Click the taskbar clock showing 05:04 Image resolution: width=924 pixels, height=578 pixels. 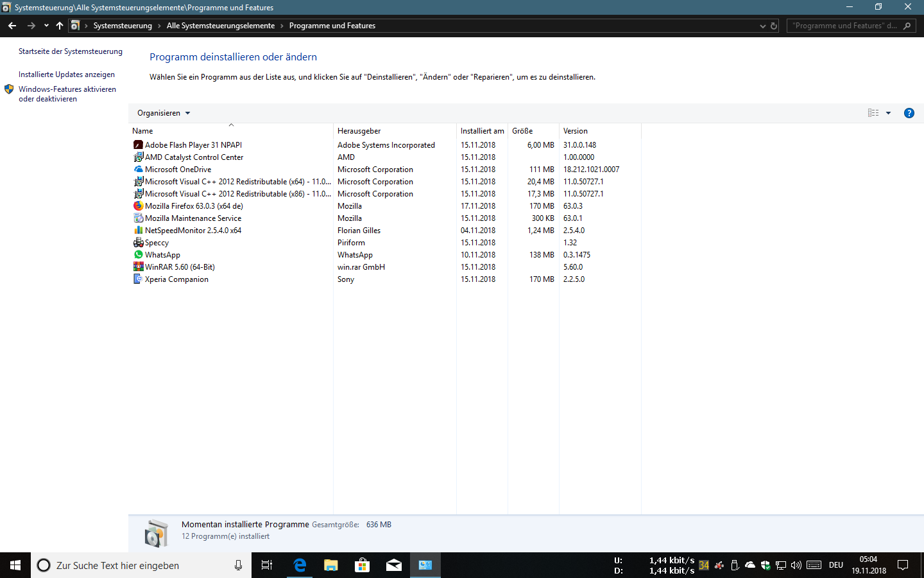click(868, 565)
